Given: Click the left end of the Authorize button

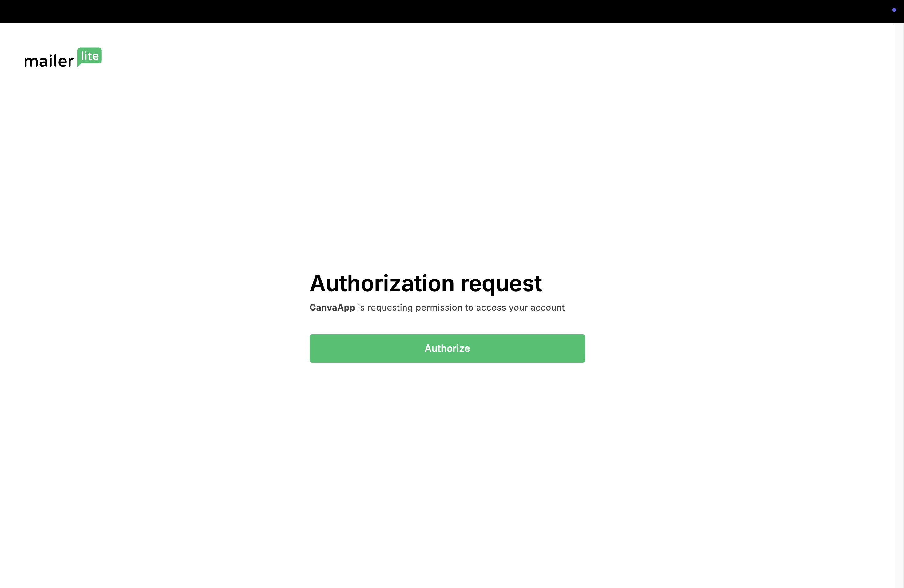Looking at the screenshot, I should coord(317,348).
